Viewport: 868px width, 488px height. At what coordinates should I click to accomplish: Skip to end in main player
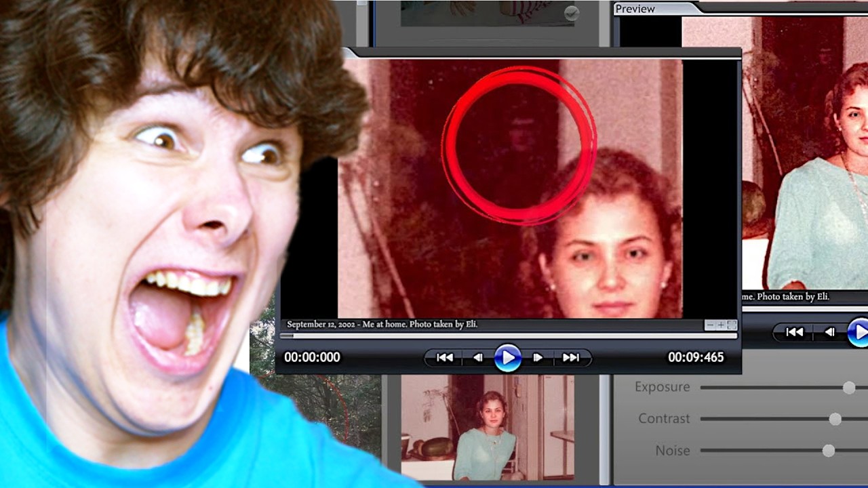(x=571, y=358)
